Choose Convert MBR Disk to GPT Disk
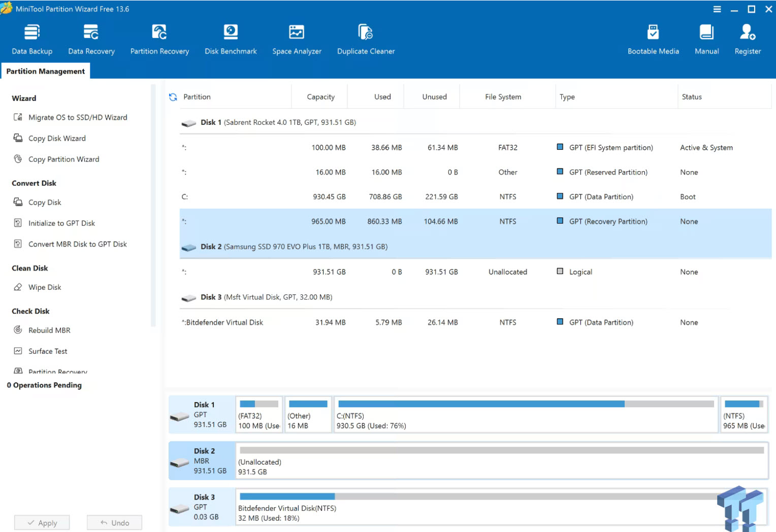776x532 pixels. tap(78, 244)
